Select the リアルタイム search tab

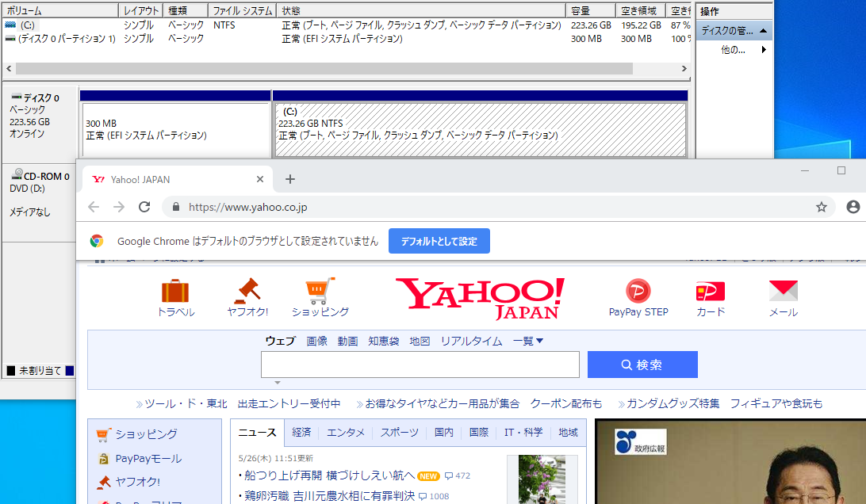click(471, 342)
